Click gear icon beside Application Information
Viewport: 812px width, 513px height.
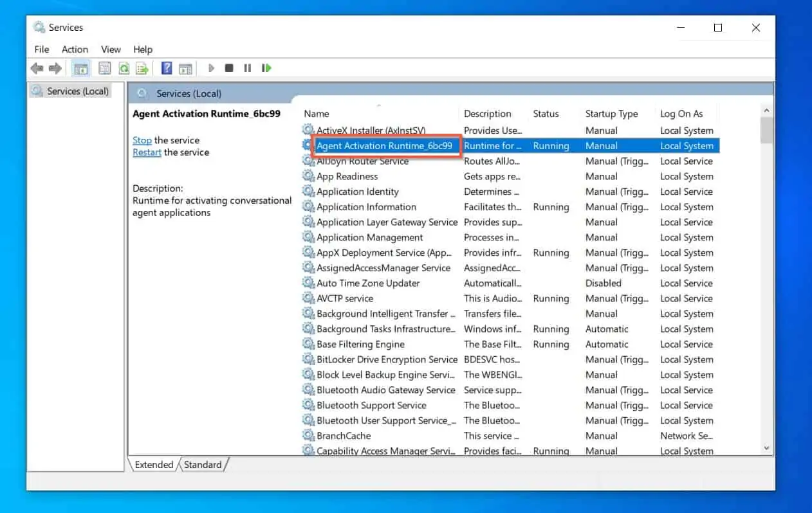pyautogui.click(x=308, y=207)
